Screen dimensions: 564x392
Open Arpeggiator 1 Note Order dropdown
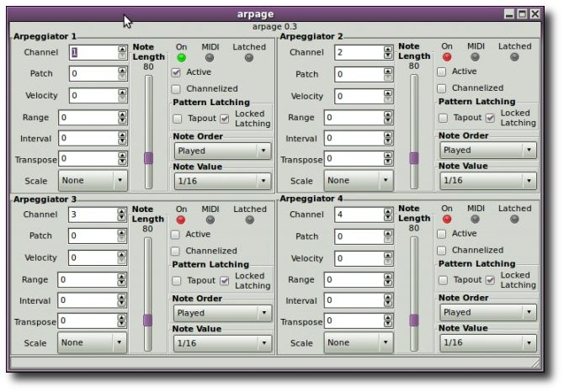pyautogui.click(x=222, y=151)
